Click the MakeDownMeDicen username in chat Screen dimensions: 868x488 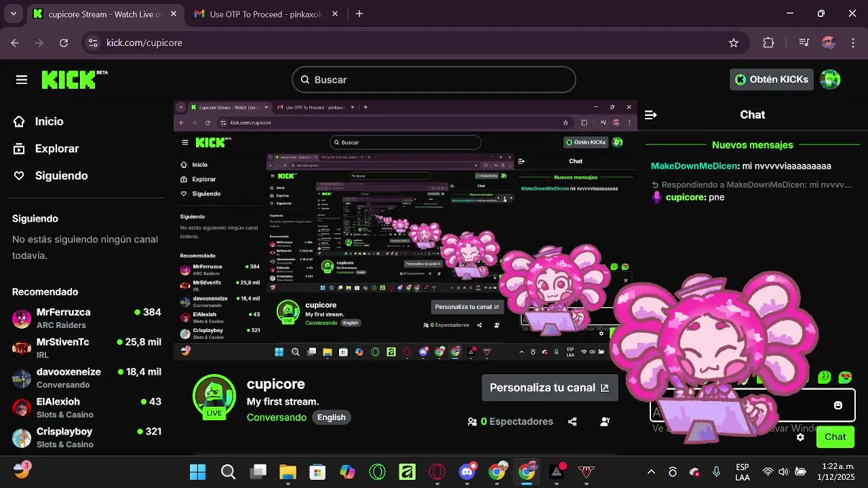point(694,166)
